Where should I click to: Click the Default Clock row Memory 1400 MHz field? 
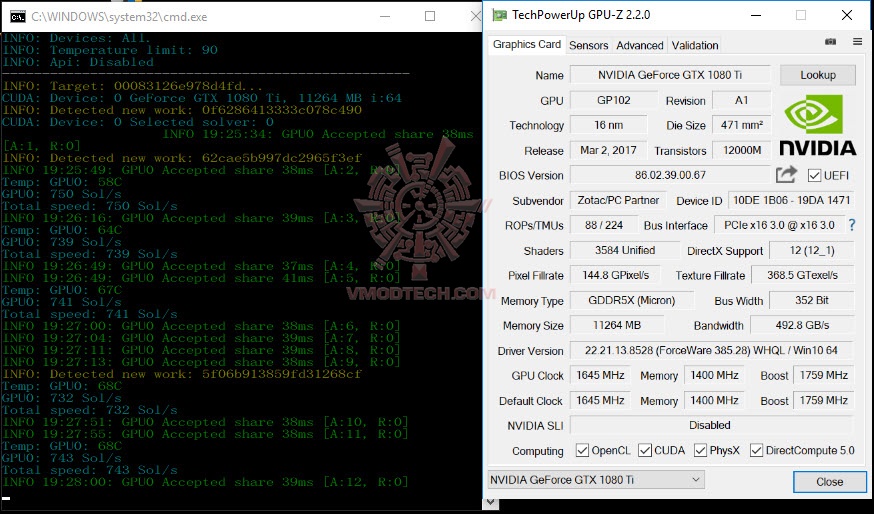pyautogui.click(x=715, y=400)
